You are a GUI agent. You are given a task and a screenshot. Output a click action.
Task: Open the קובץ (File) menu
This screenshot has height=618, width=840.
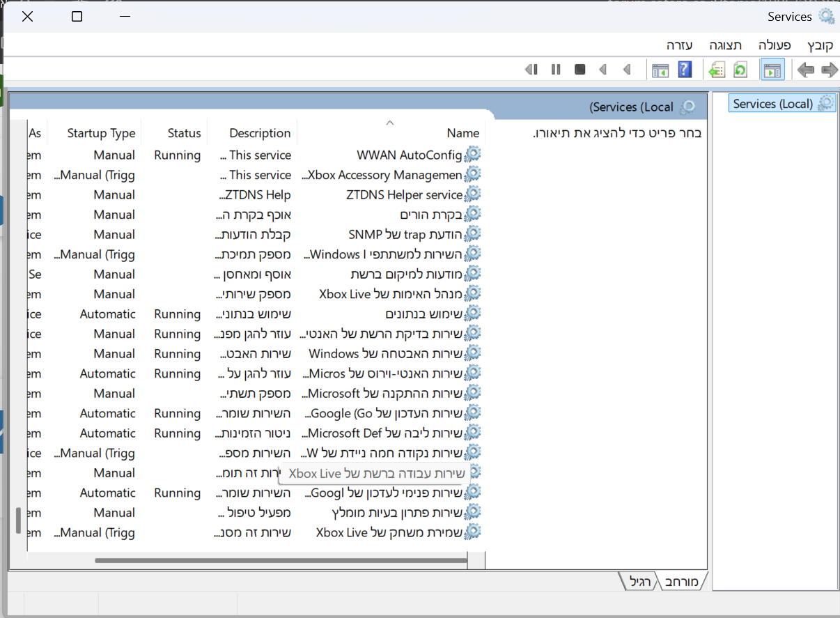820,45
